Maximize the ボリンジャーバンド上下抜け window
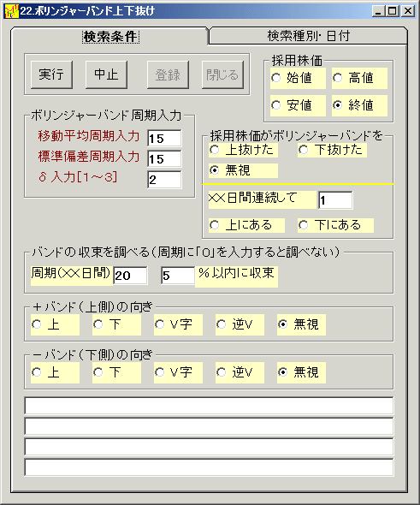The width and height of the screenshot is (420, 505). tap(393, 11)
